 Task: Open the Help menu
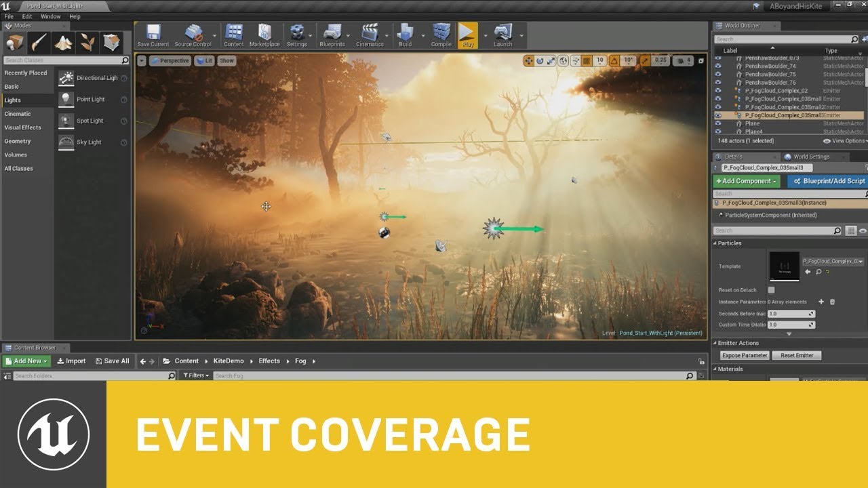[75, 16]
